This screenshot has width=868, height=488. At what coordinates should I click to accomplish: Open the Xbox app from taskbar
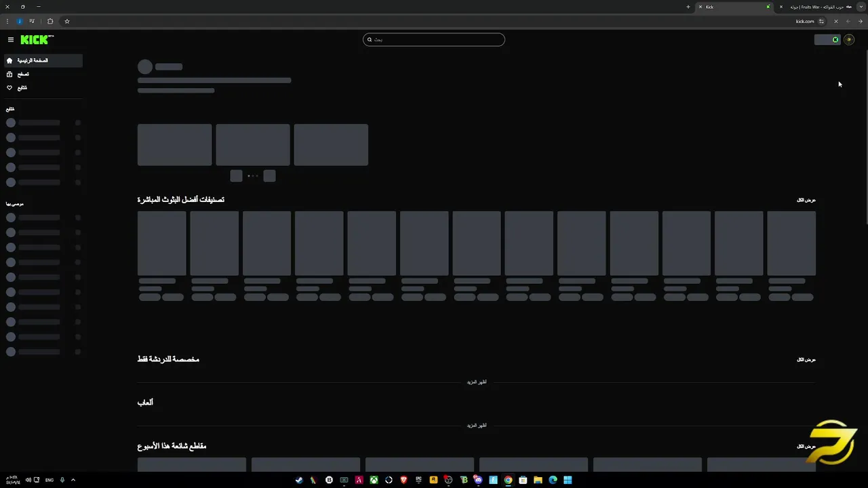tap(374, 480)
